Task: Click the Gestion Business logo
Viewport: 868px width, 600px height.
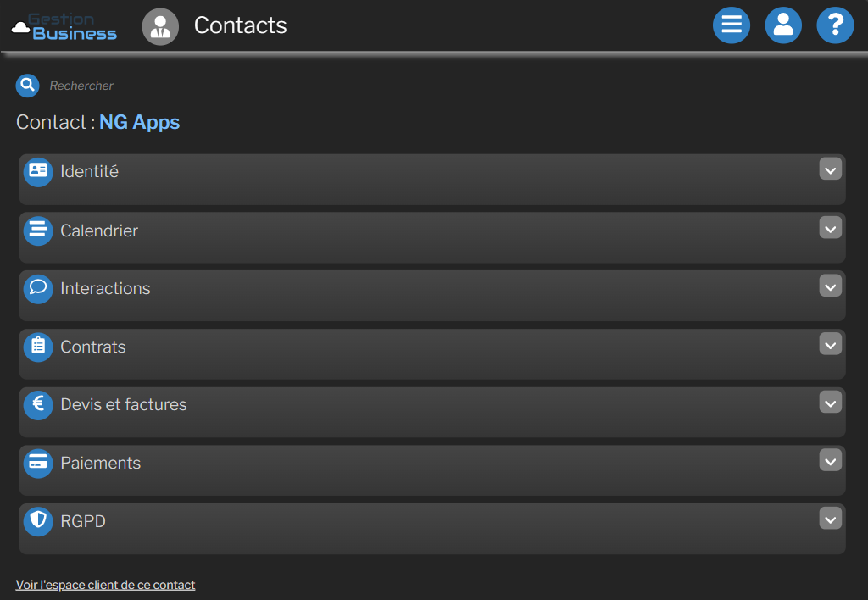Action: [64, 26]
